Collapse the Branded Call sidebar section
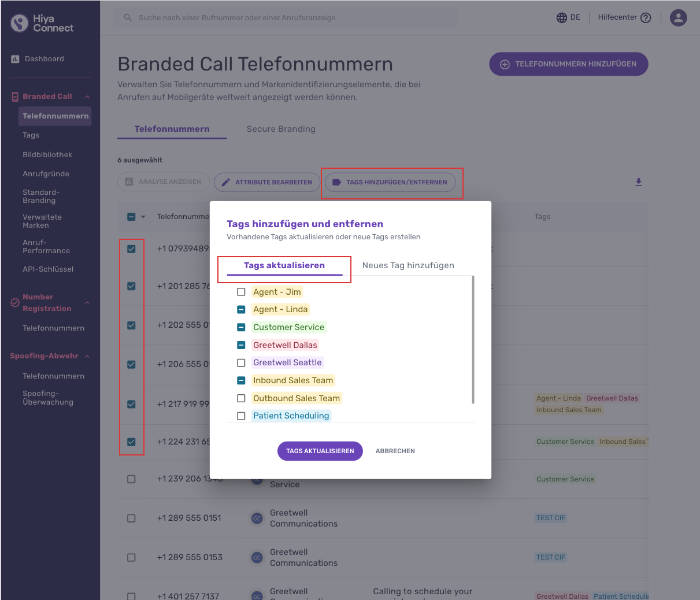This screenshot has height=600, width=700. pos(87,97)
